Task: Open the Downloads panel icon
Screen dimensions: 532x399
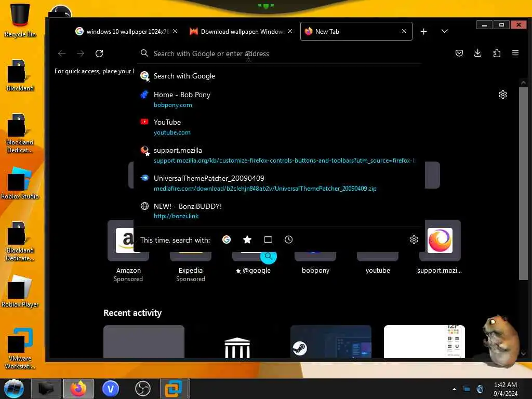Action: (478, 53)
